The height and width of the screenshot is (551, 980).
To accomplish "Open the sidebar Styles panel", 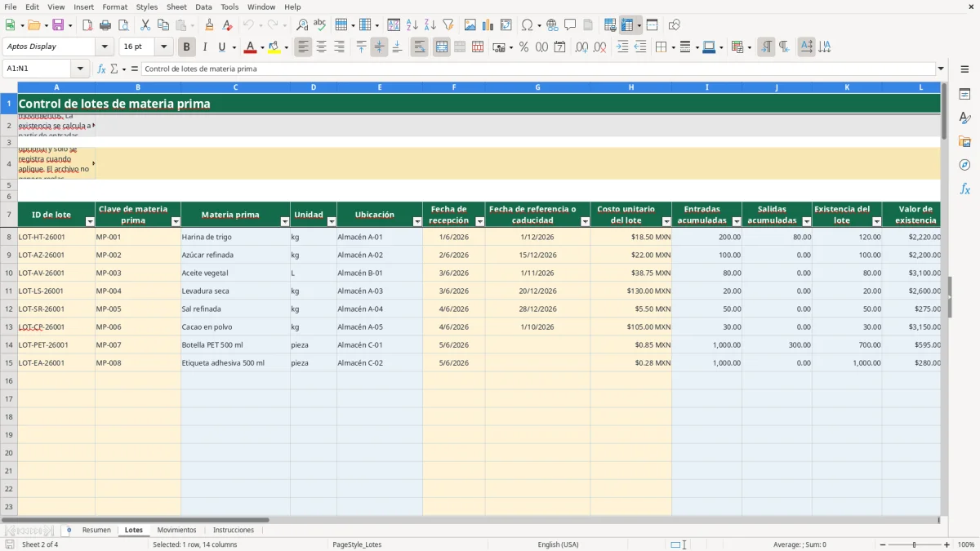I will click(x=964, y=118).
